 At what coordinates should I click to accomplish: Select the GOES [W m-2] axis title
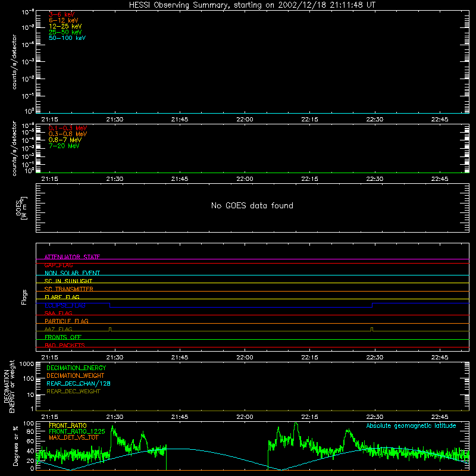pos(21,208)
